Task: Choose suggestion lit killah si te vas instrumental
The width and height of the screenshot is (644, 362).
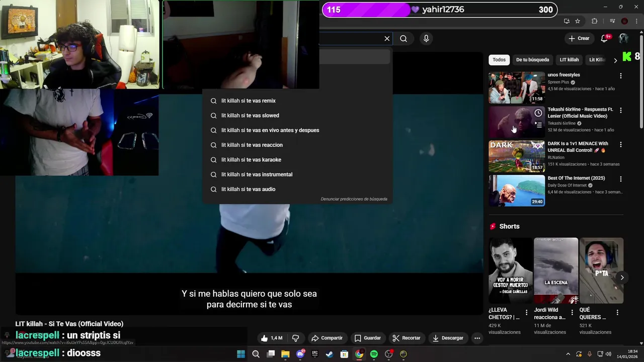Action: point(297,174)
